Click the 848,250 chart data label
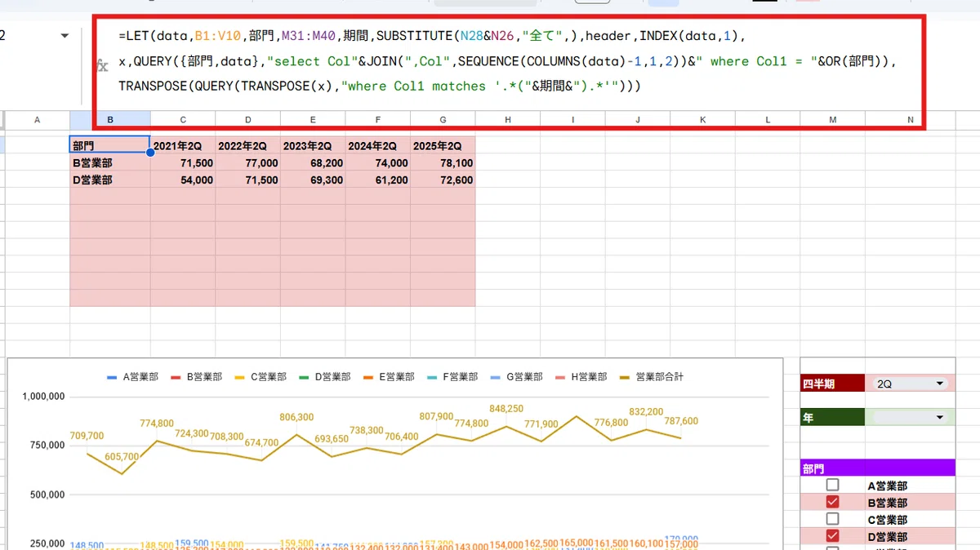 506,408
